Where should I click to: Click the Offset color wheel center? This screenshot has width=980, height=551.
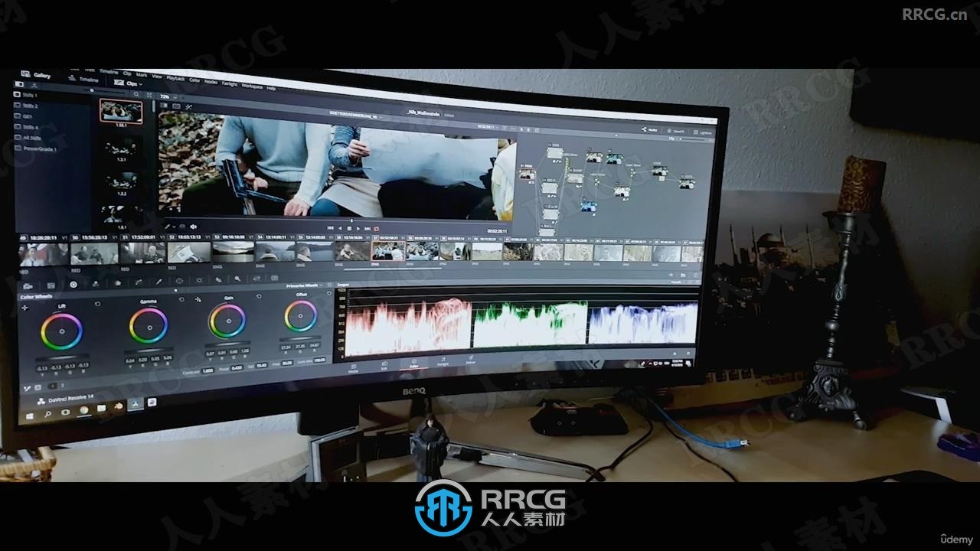pos(300,315)
